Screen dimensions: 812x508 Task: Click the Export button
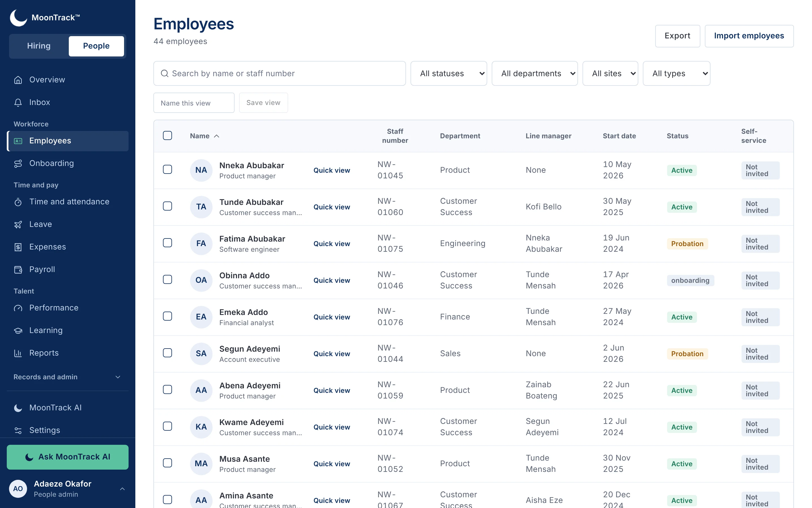point(677,36)
